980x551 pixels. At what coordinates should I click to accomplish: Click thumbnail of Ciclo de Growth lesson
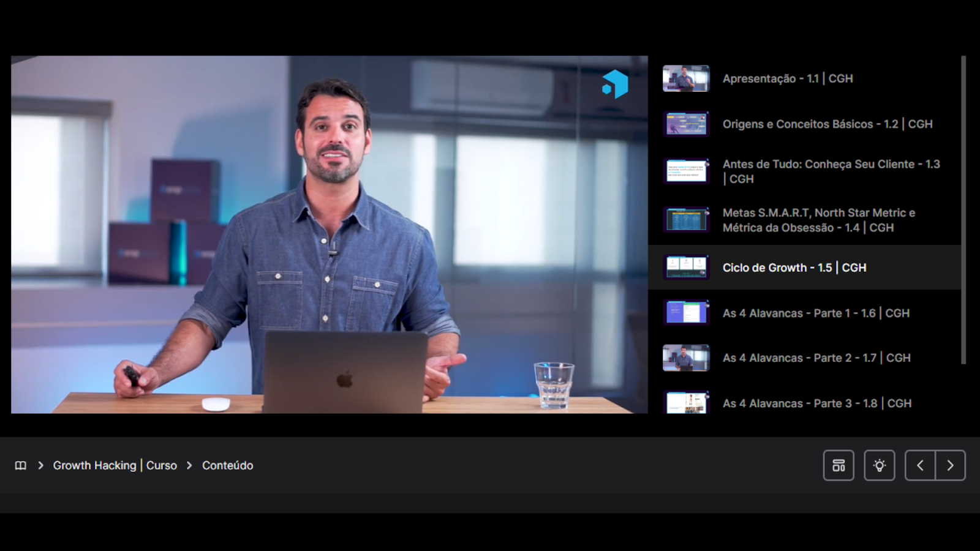(686, 268)
